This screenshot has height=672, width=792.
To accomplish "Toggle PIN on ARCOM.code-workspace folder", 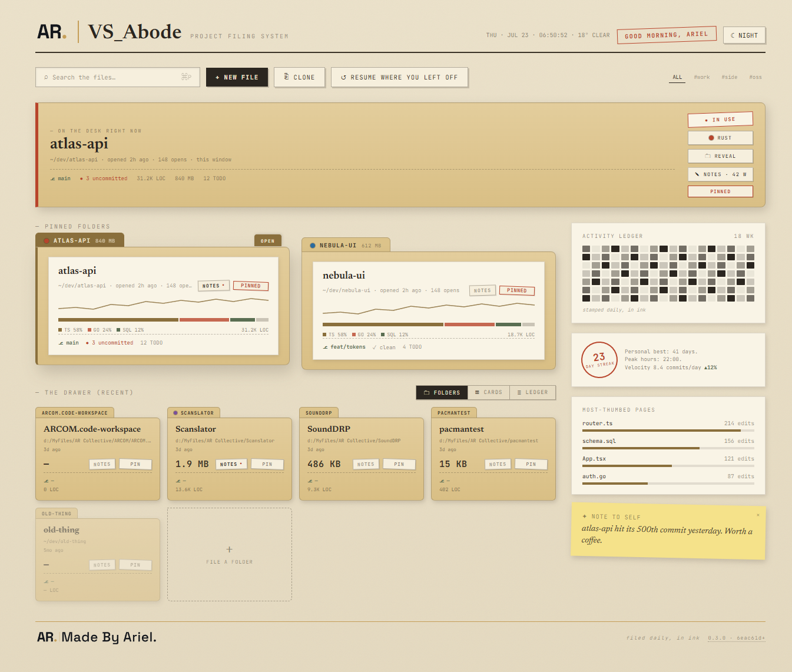I will [x=135, y=464].
